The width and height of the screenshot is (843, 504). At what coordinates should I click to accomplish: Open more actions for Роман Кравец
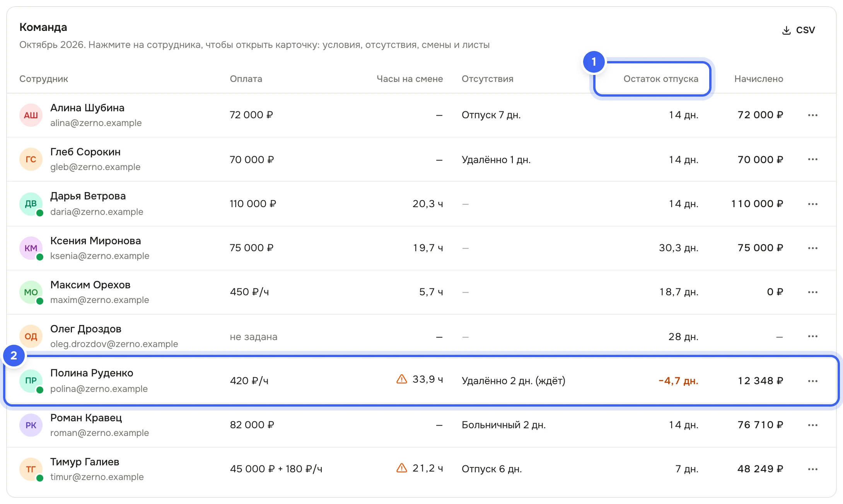[812, 425]
